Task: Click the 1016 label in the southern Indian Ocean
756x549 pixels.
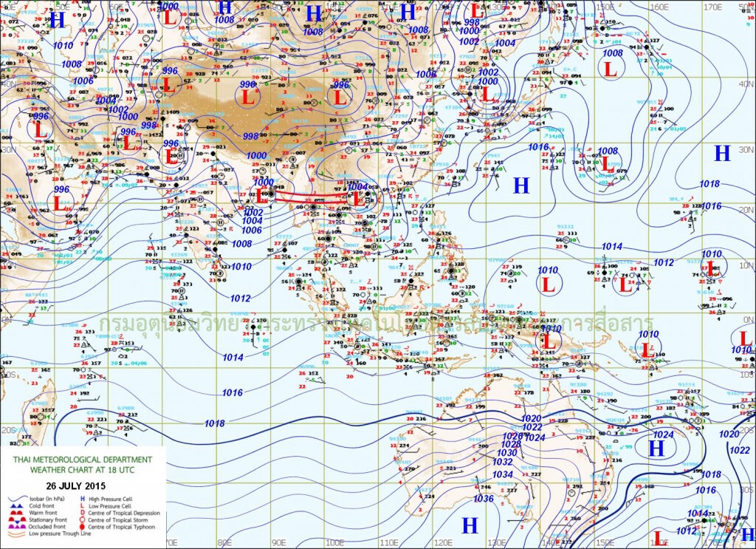Action: pos(232,392)
